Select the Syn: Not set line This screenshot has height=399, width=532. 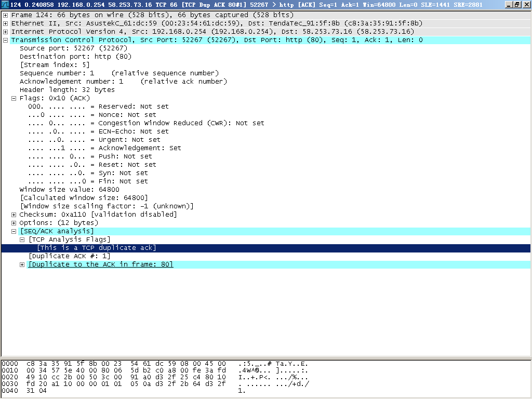coord(88,173)
